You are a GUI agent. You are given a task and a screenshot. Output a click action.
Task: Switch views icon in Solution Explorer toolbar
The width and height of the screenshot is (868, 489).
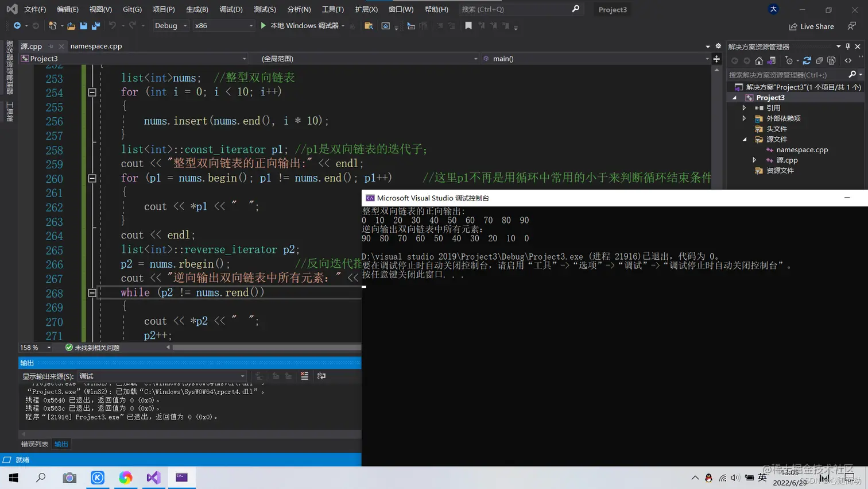pos(772,61)
